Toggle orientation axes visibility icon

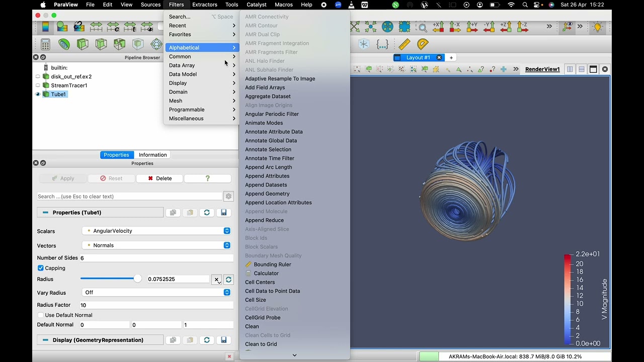[x=567, y=26]
